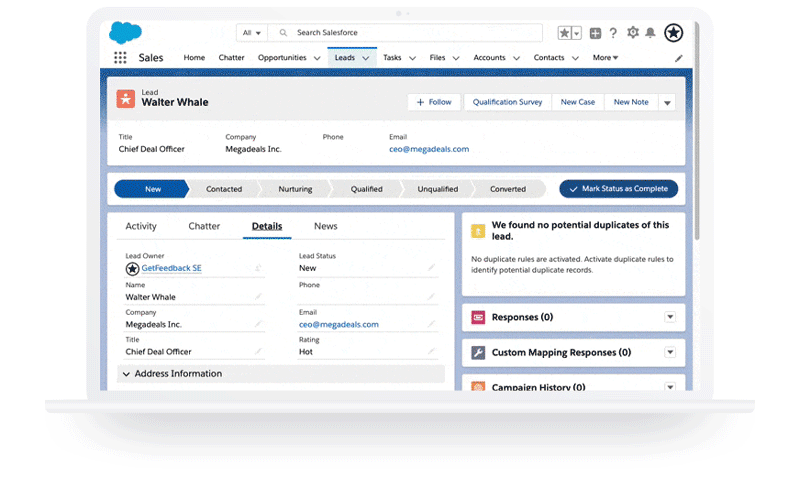Edit the Title field pencil icon
Image resolution: width=800 pixels, height=494 pixels.
click(x=258, y=351)
